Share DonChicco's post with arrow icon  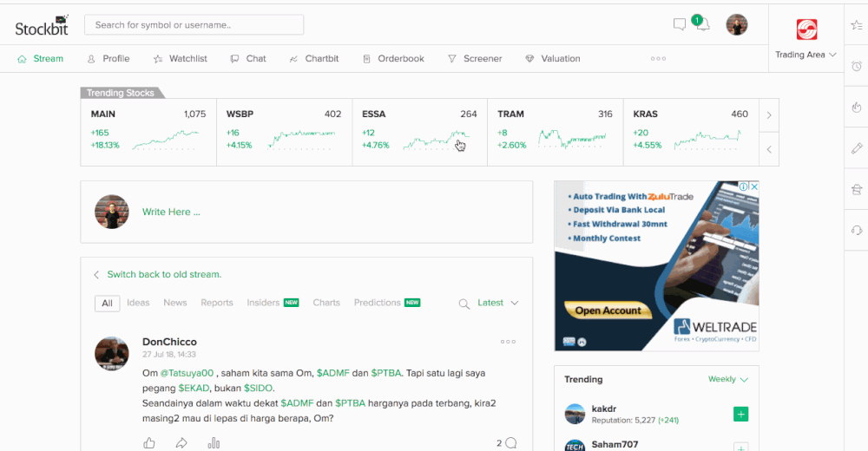click(x=181, y=443)
